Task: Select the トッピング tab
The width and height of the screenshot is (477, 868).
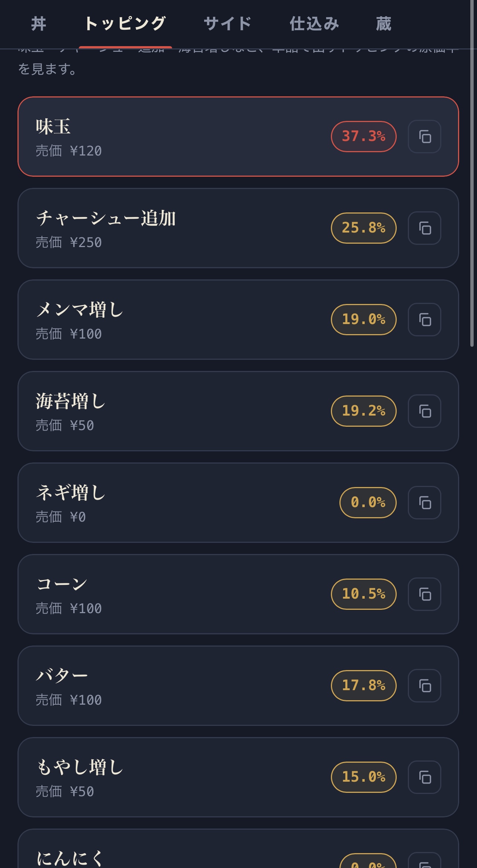Action: (x=125, y=24)
